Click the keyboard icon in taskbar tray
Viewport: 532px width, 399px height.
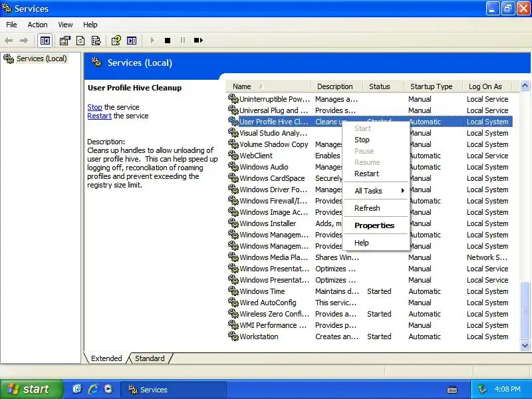pos(452,390)
